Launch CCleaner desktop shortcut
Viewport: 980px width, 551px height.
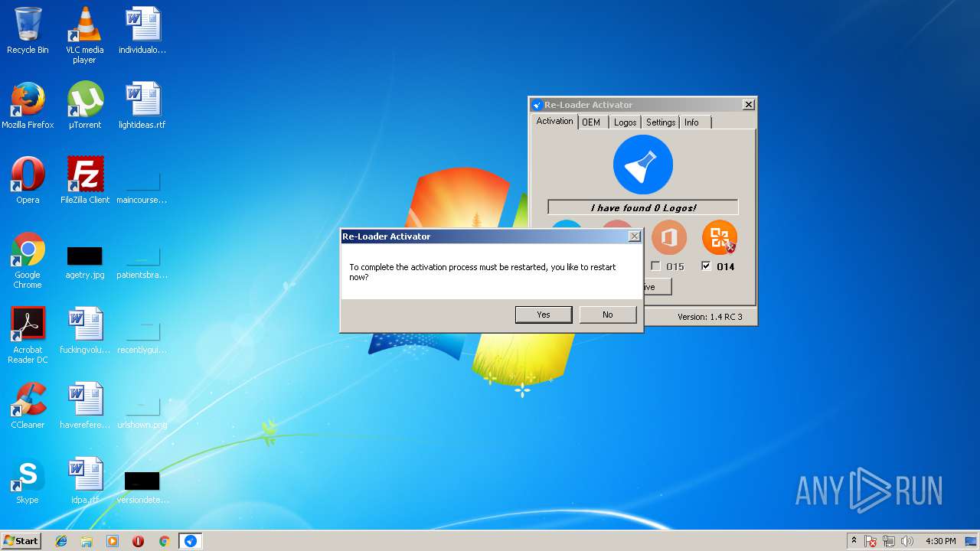28,406
